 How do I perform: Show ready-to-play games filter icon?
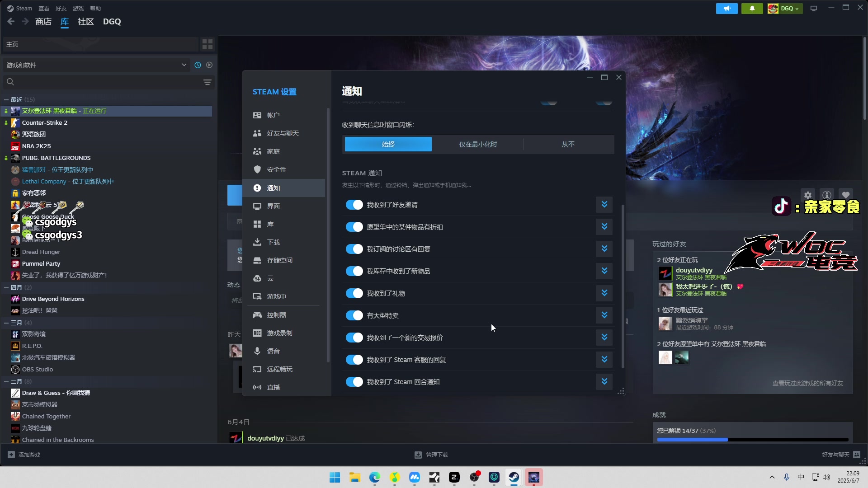(x=209, y=65)
